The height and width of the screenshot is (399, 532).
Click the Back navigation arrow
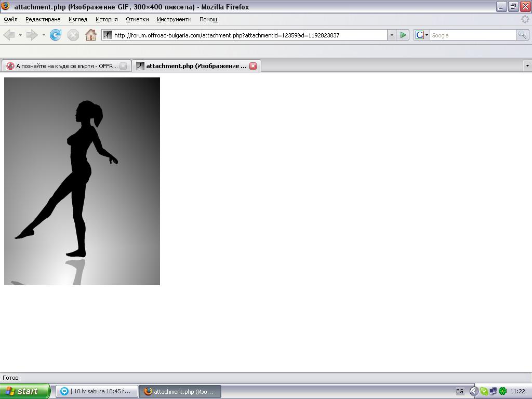point(9,35)
